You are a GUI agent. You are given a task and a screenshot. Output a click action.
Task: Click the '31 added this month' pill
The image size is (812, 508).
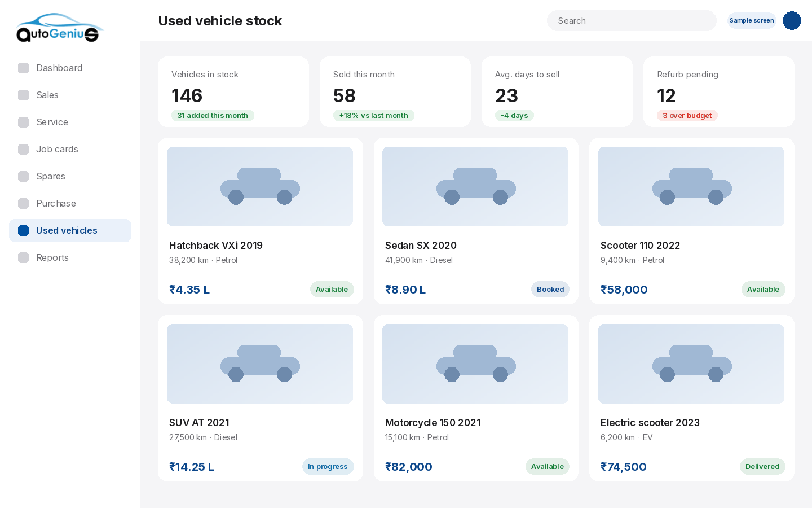[x=213, y=115]
